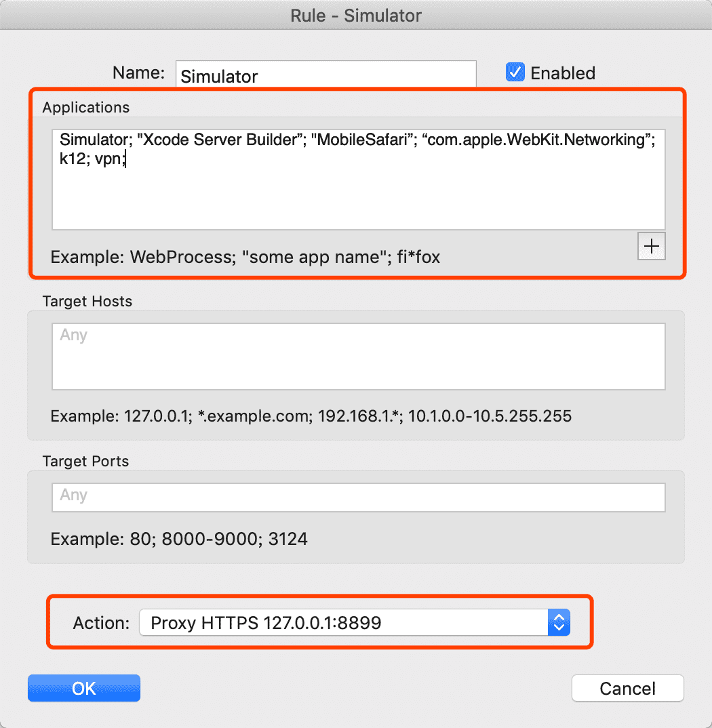712x728 pixels.
Task: Click the 'Example: WebProcess' hint text
Action: tap(245, 257)
